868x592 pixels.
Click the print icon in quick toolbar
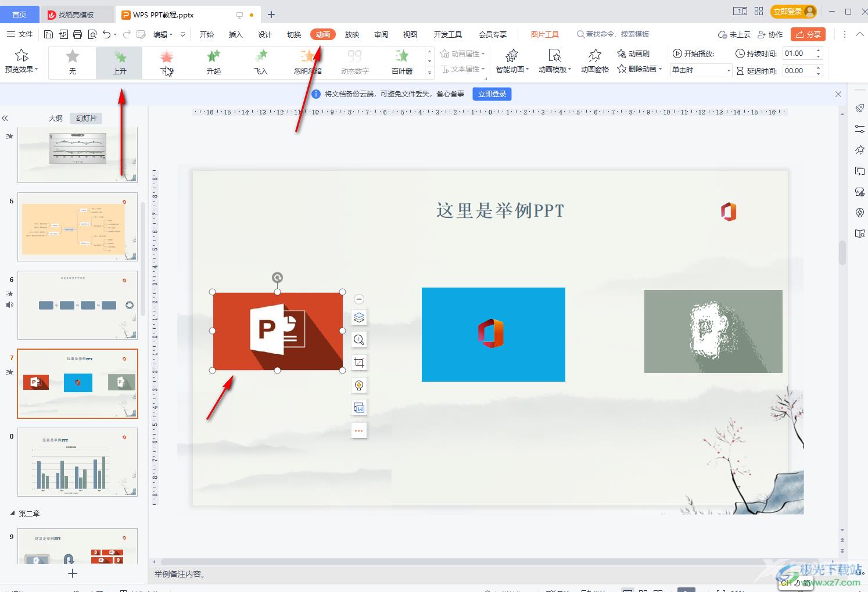(x=78, y=34)
